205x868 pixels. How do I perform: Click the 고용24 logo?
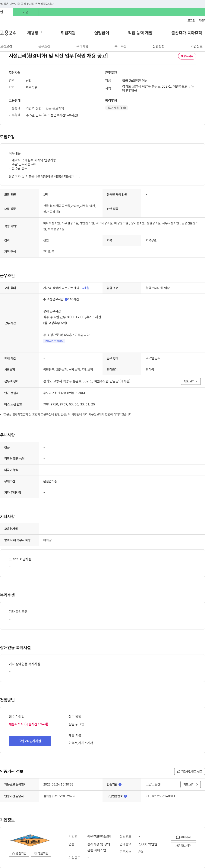(x=8, y=33)
